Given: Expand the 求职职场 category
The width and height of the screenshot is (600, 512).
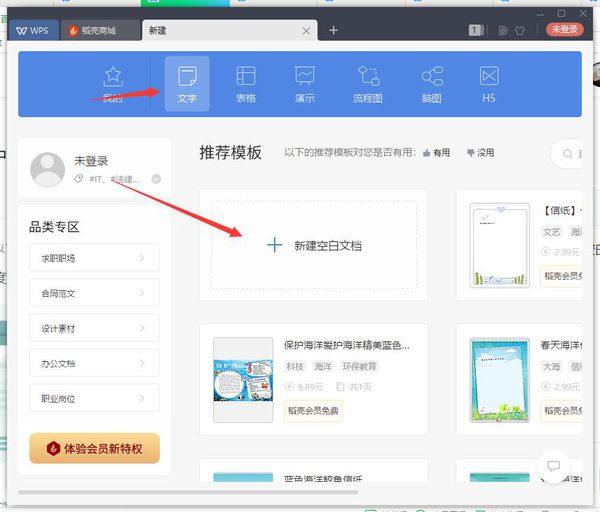Looking at the screenshot, I should pos(95,258).
